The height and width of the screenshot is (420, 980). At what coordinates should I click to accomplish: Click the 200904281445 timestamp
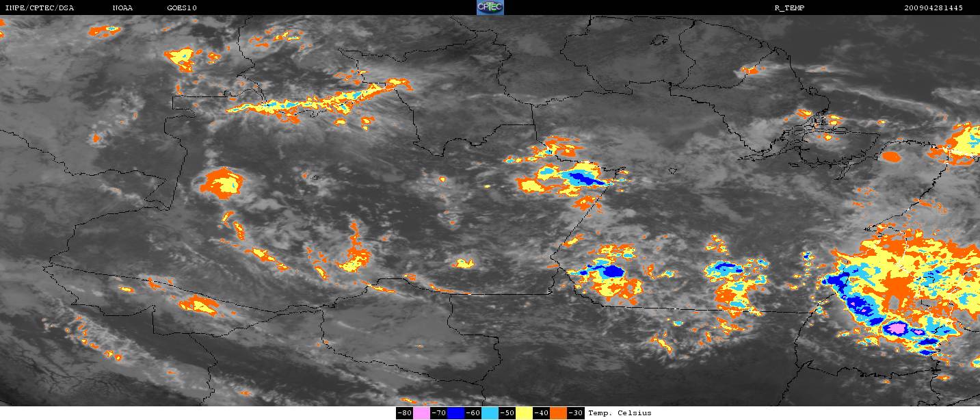933,8
